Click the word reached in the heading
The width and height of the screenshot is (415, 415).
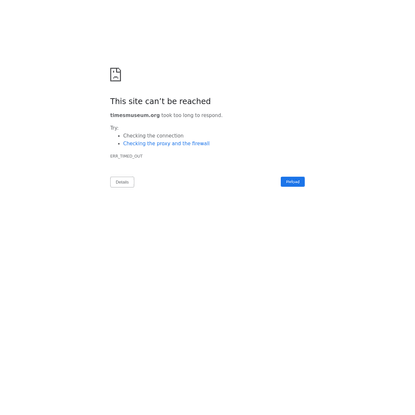pyautogui.click(x=195, y=101)
